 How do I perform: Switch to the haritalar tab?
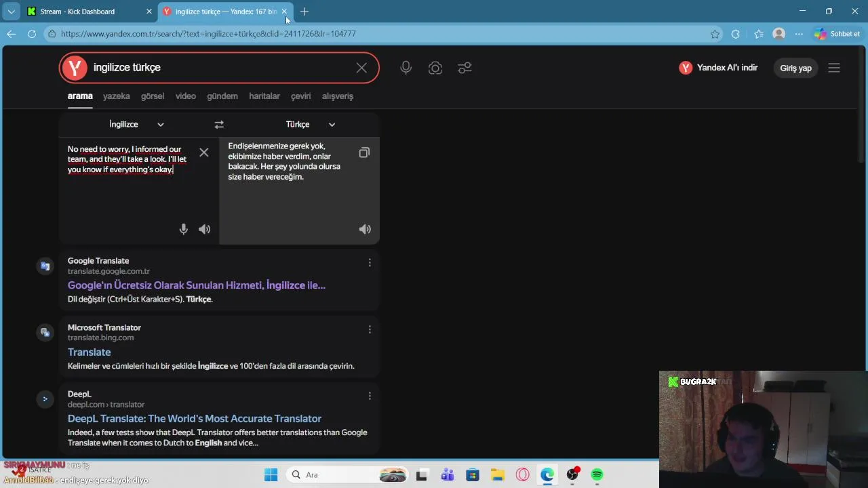coord(264,96)
